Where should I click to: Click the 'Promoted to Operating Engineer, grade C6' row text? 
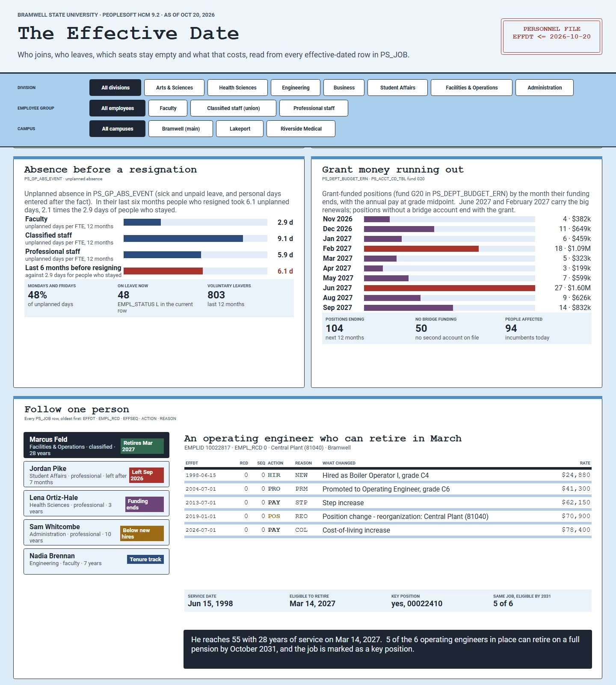[386, 489]
